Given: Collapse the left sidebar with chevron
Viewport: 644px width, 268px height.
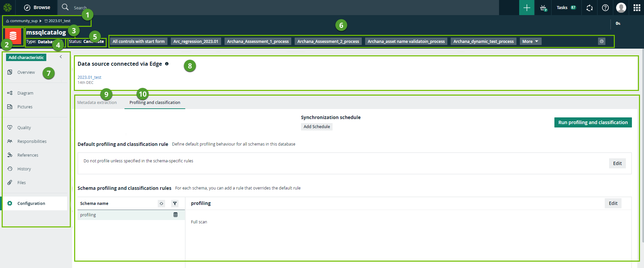Looking at the screenshot, I should [x=61, y=57].
